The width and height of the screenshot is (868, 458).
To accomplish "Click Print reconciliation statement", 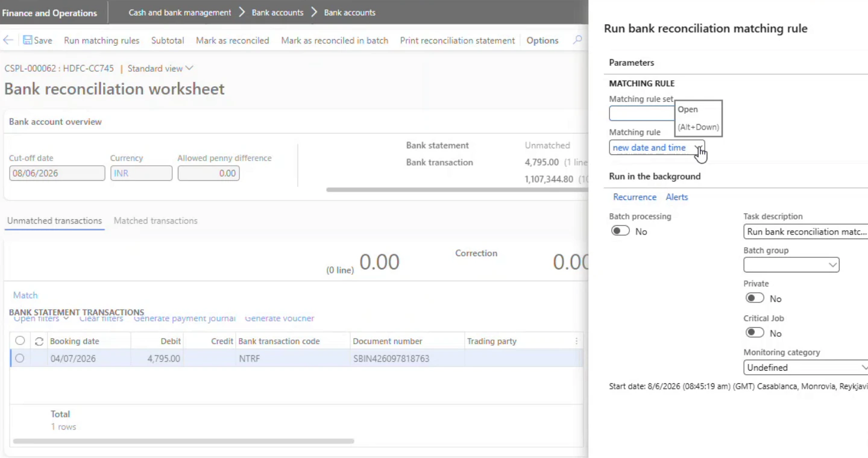I will tap(458, 40).
